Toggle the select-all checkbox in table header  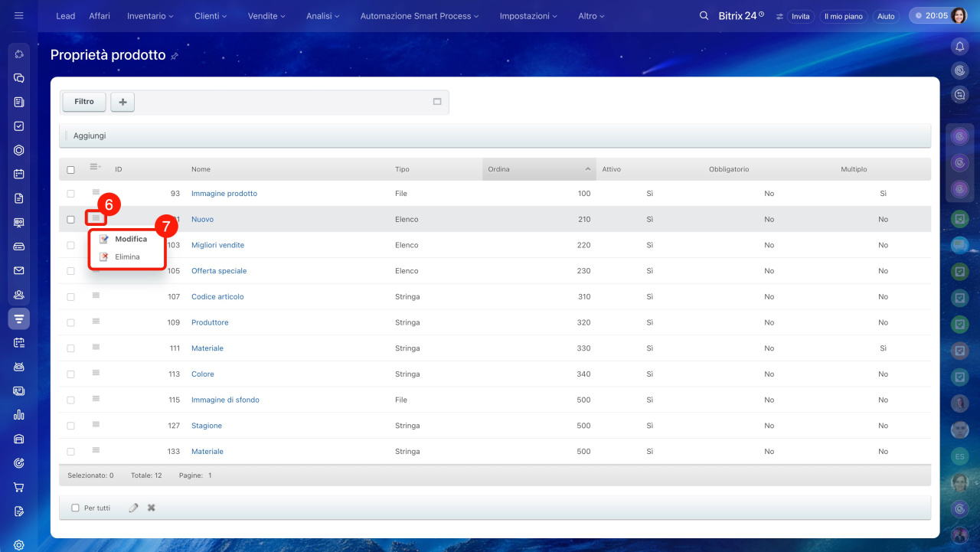[x=71, y=169]
